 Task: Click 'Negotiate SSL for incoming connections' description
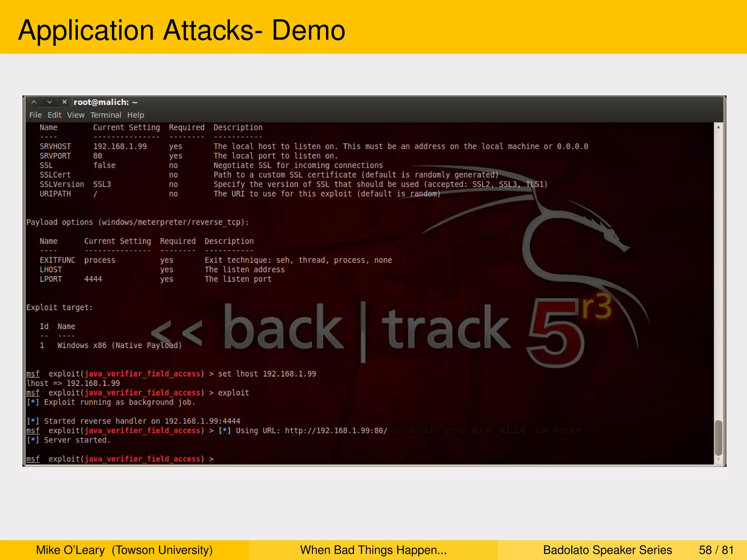click(x=298, y=166)
